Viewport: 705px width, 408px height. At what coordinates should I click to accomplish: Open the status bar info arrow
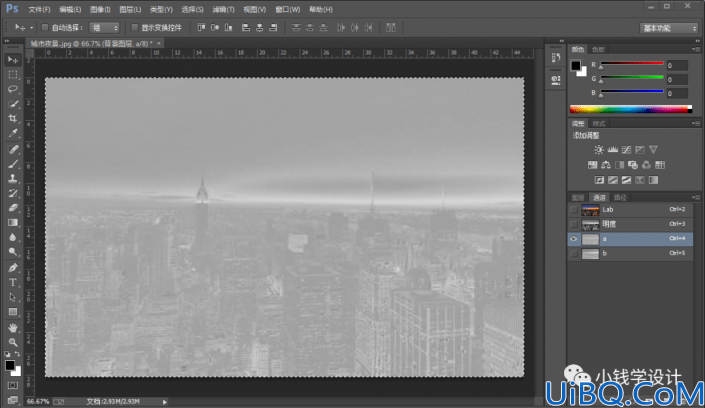(165, 402)
